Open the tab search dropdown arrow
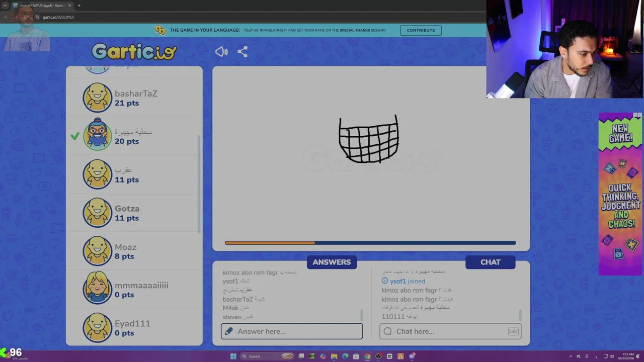Screen dimensions: 644x362 coord(5,6)
